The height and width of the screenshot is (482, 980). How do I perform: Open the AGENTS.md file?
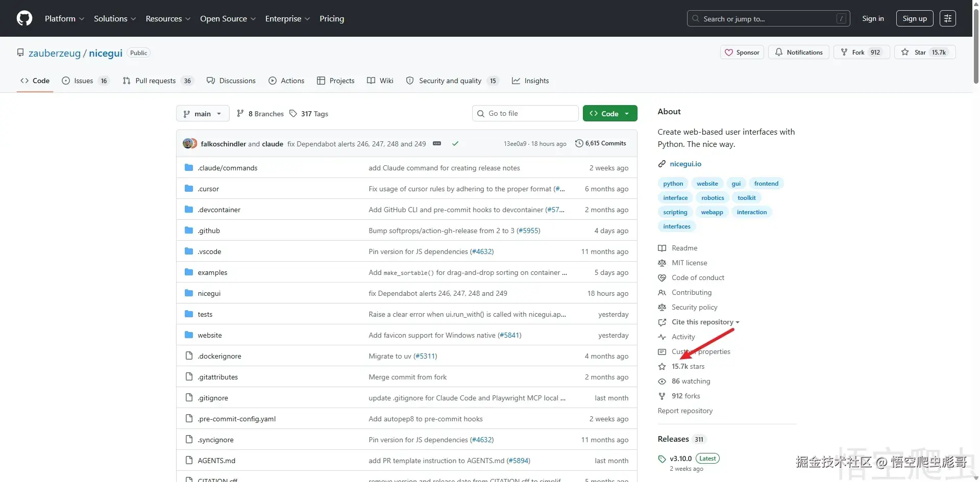[x=216, y=461]
